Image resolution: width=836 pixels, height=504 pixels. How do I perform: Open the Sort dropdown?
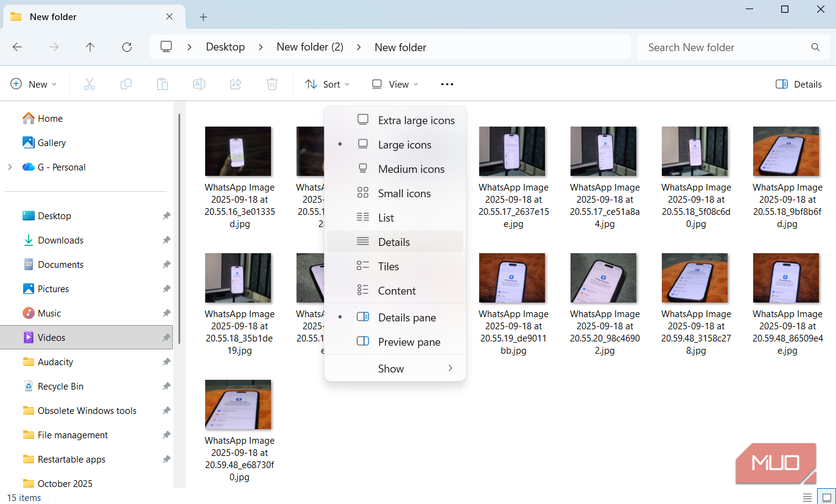[328, 85]
